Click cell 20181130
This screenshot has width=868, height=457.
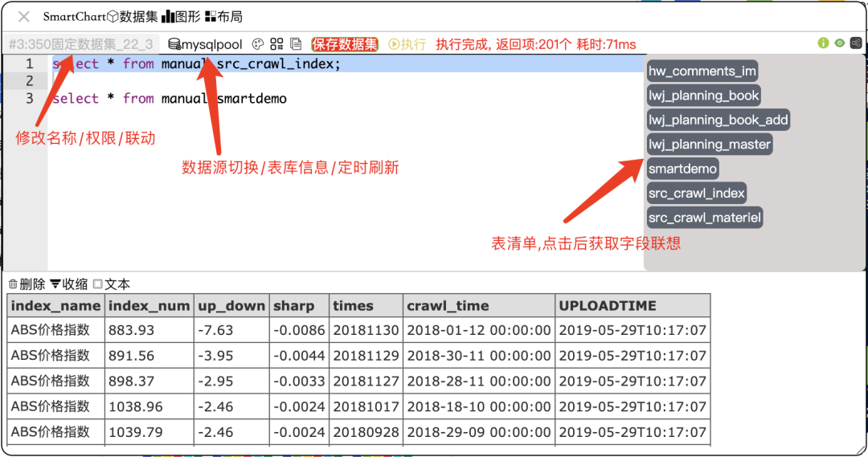[x=366, y=330]
